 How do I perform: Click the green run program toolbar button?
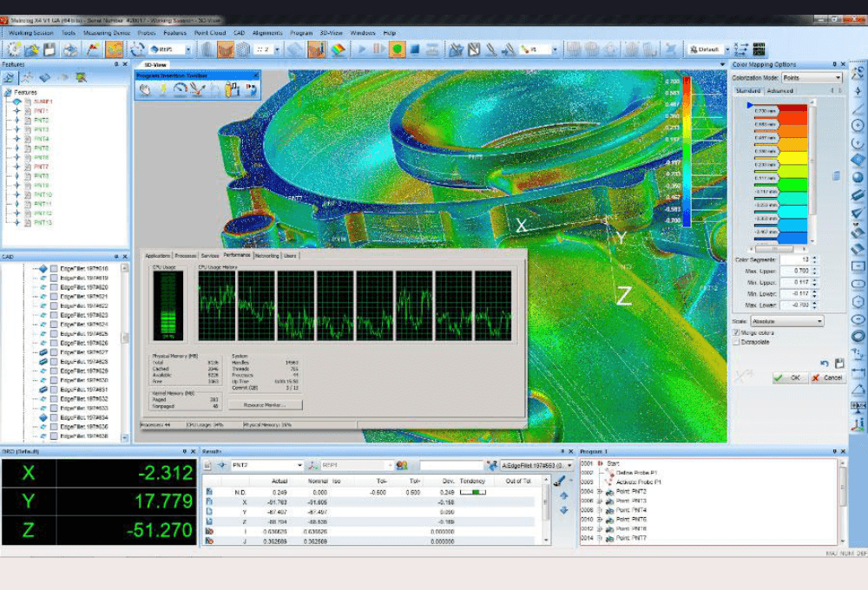coord(397,49)
